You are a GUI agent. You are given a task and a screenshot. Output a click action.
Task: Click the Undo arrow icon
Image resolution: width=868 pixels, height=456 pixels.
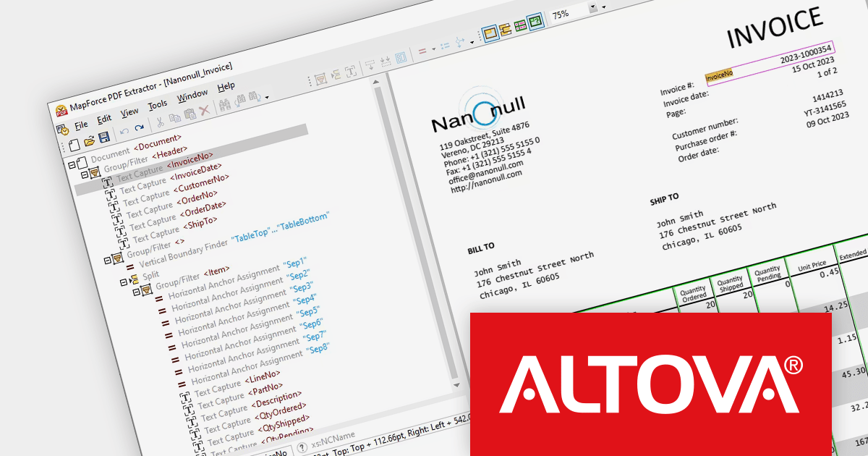pos(124,132)
